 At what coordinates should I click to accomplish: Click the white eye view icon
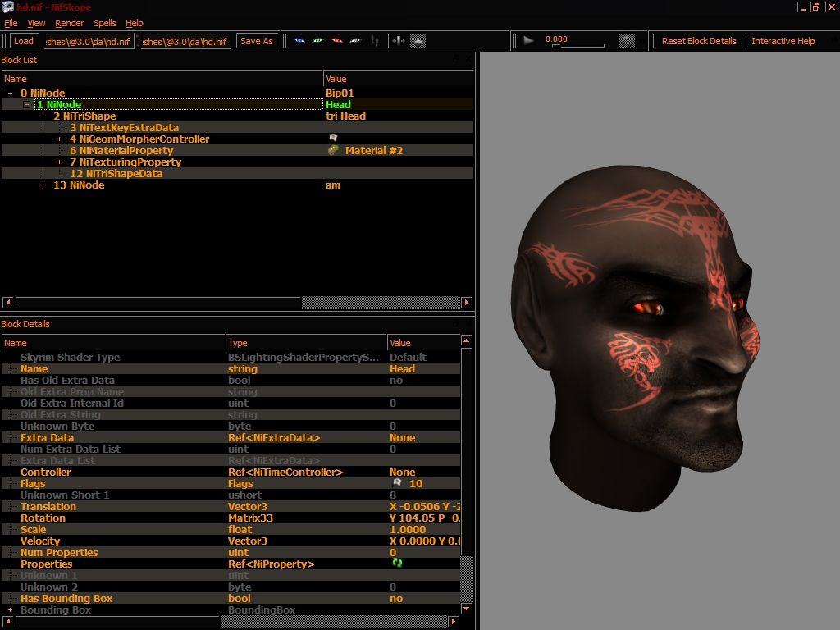tap(355, 41)
